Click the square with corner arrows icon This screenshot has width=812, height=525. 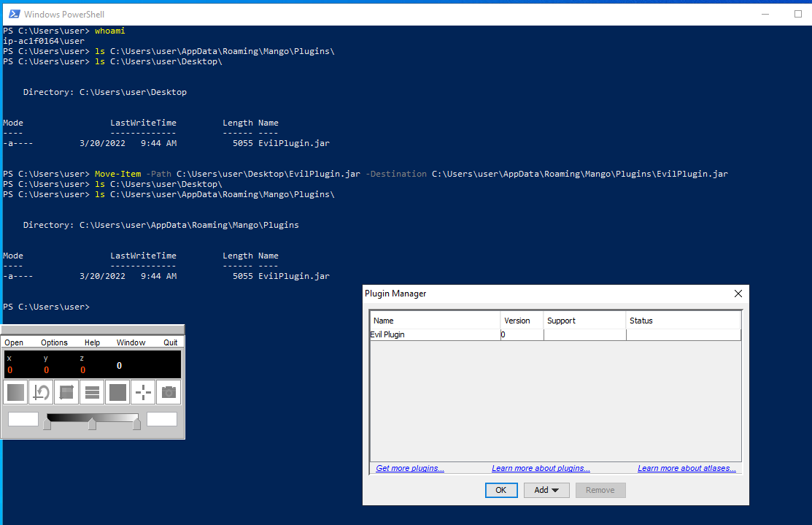[66, 392]
